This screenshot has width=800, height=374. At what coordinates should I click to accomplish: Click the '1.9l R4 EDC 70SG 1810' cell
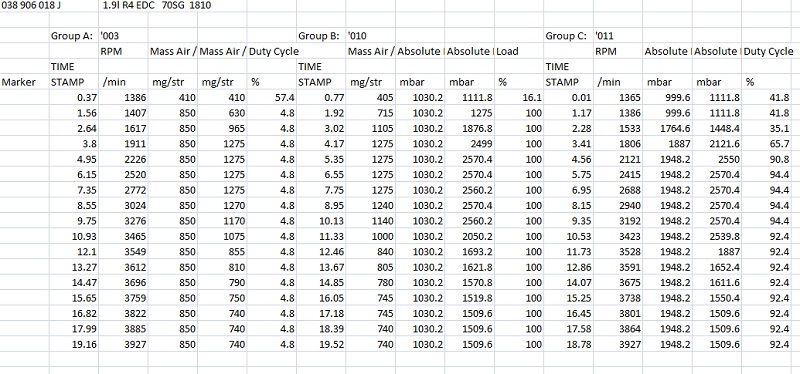tap(157, 6)
